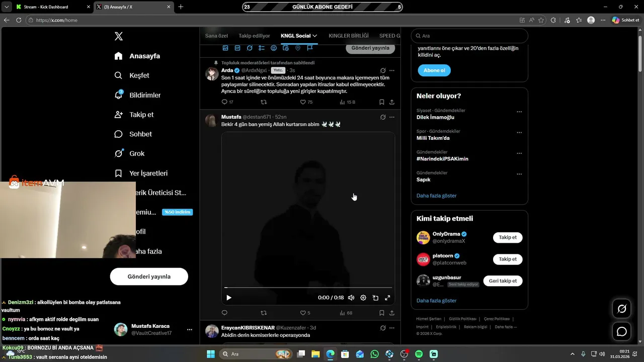
Task: Bookmark Mustafa's post
Action: [x=382, y=313]
